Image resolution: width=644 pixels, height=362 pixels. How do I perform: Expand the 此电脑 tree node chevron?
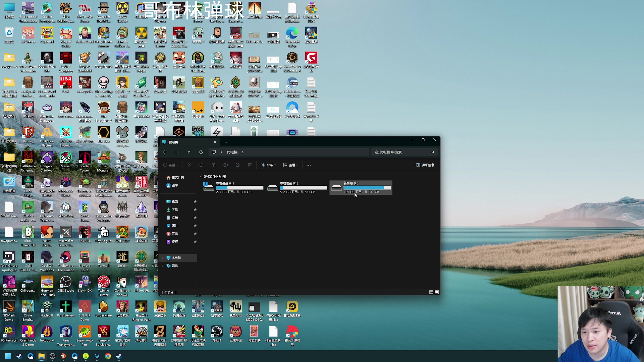tap(162, 258)
